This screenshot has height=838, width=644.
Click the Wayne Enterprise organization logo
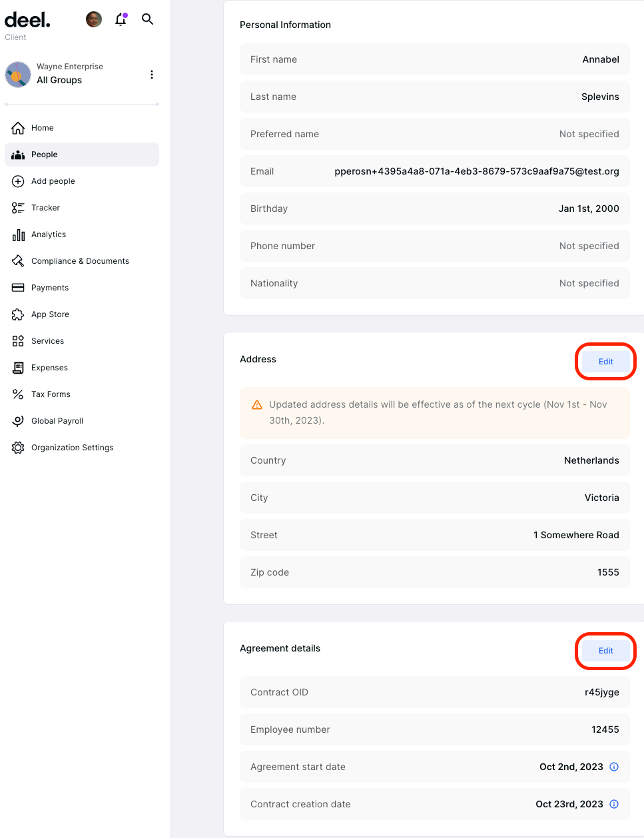(x=18, y=75)
